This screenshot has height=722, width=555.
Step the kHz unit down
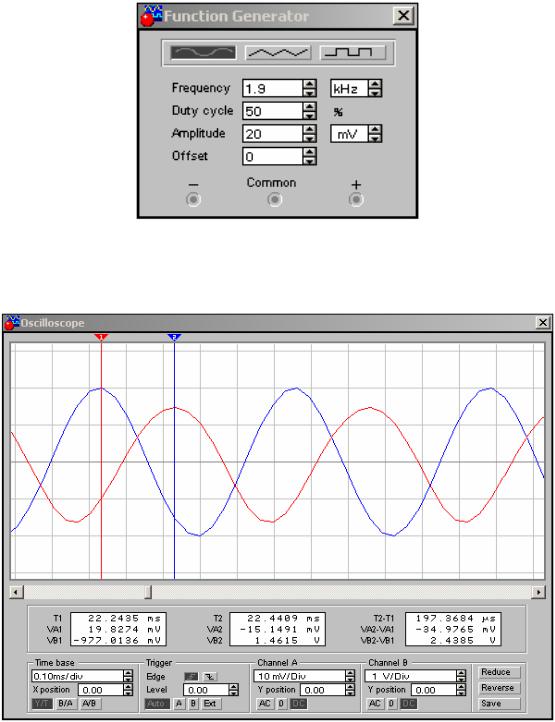pyautogui.click(x=375, y=93)
